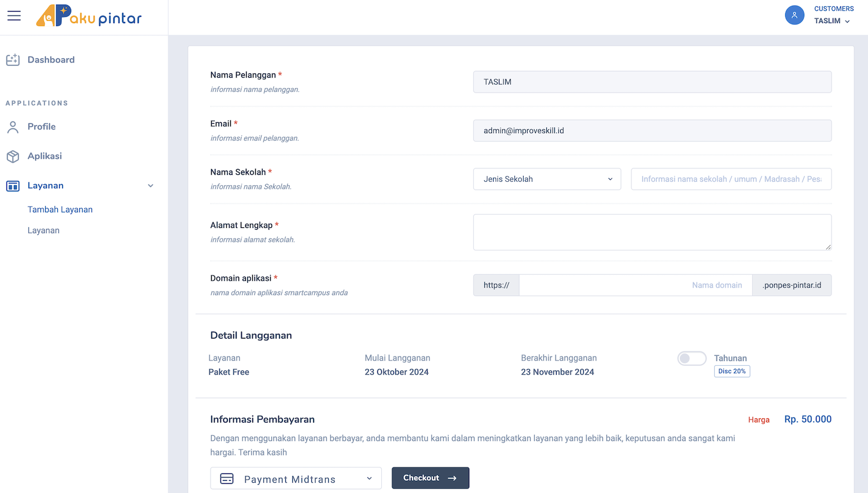Image resolution: width=868 pixels, height=493 pixels.
Task: Focus the Alamat Lengkap text area
Action: pyautogui.click(x=652, y=232)
